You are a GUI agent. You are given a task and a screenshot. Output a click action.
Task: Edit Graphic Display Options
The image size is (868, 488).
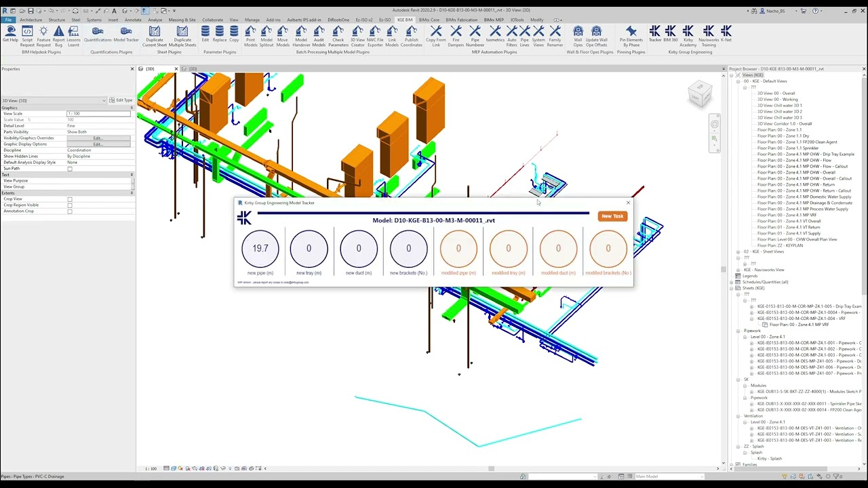[x=98, y=144]
